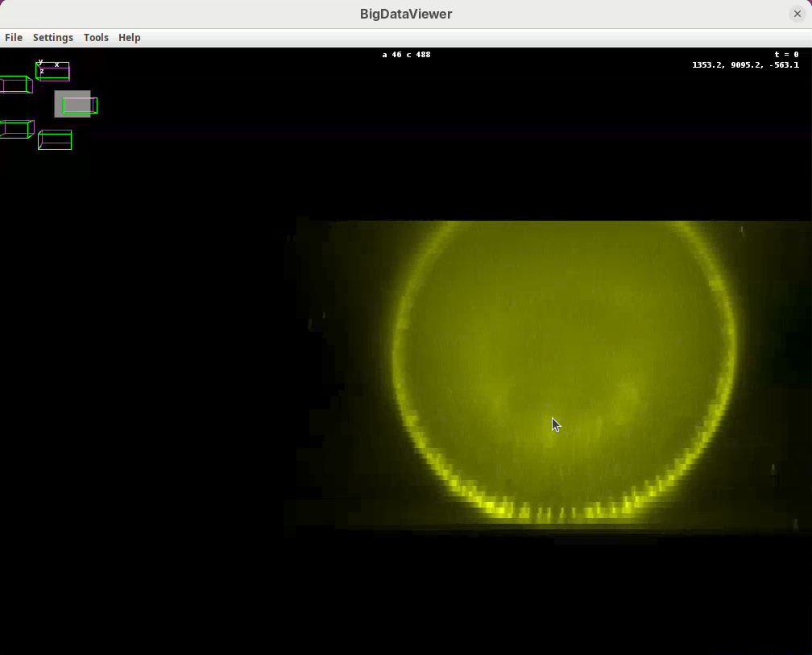The image size is (812, 655).
Task: Close the BigDataViewer window
Action: coord(797,14)
